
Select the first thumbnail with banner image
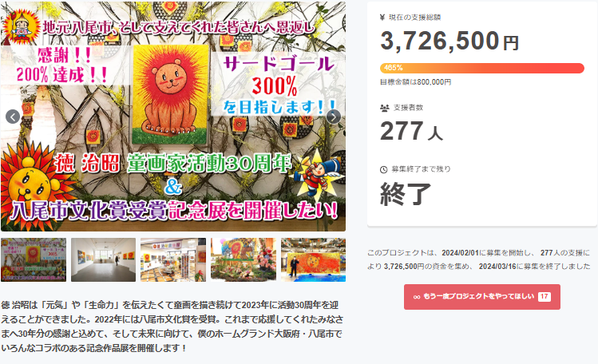[34, 260]
